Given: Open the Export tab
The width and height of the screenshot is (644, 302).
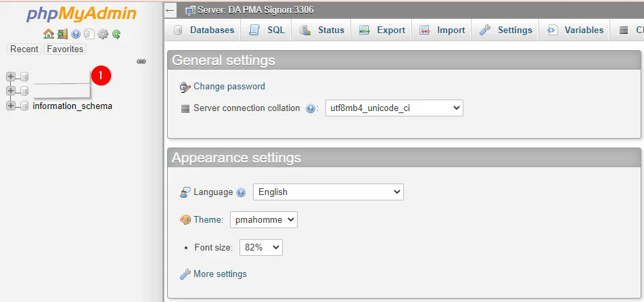Looking at the screenshot, I should click(382, 30).
